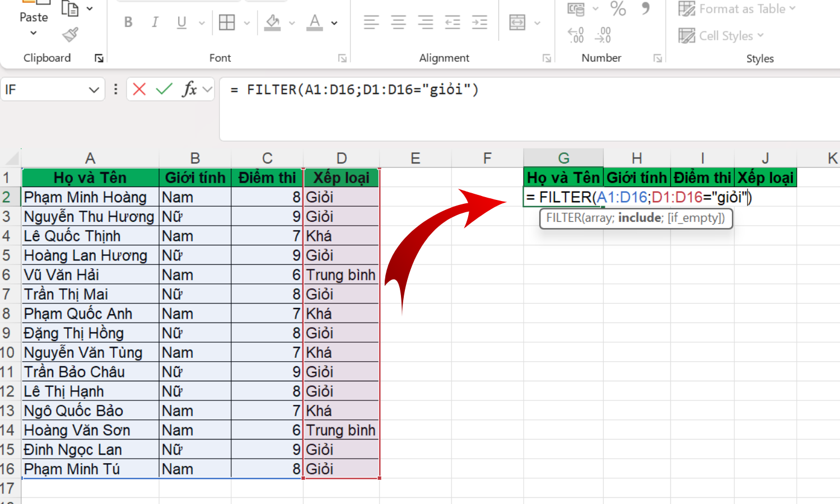This screenshot has width=840, height=504.
Task: Expand the Format as Table dropdown
Action: tap(792, 9)
